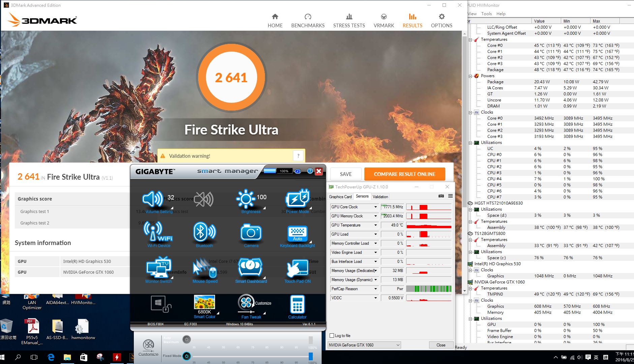Image resolution: width=634 pixels, height=364 pixels.
Task: Open GPU Temperature sensor dropdown
Action: coord(375,225)
